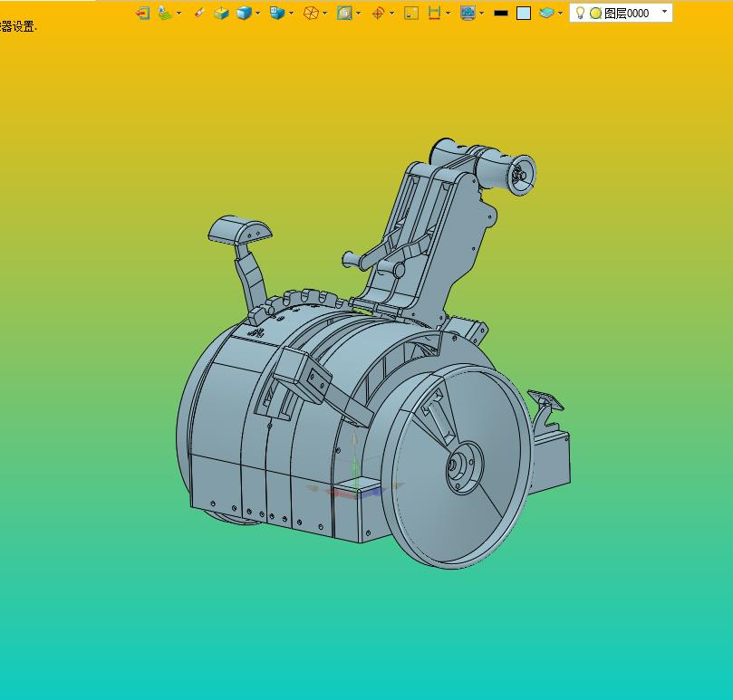
Task: Pick the black line color swatch
Action: [x=501, y=13]
